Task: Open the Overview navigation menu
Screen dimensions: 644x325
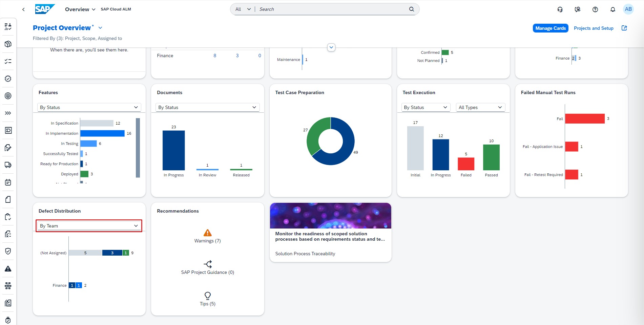Action: (80, 9)
